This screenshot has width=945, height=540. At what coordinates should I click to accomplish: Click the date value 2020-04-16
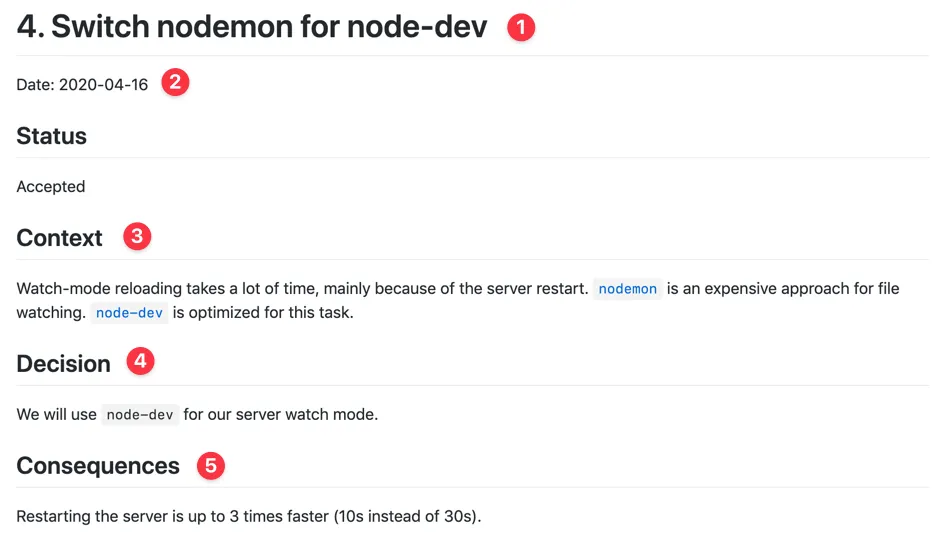tap(103, 85)
